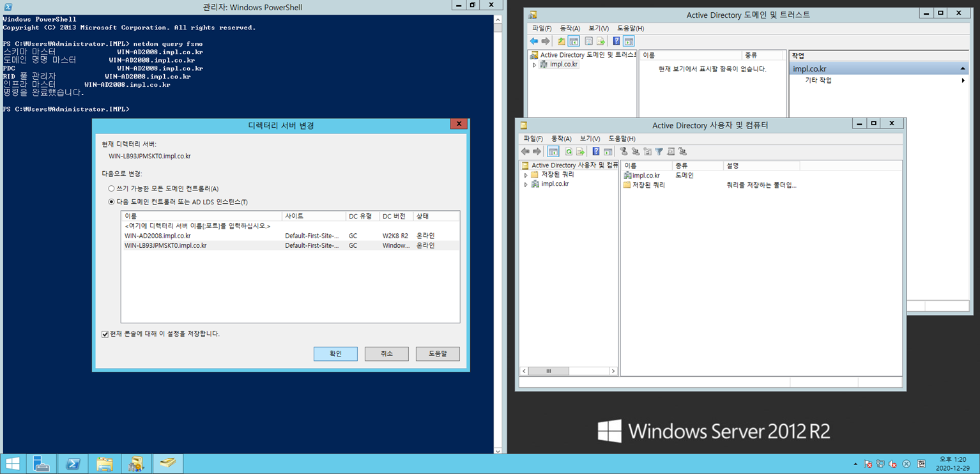Sort server list by DC 유형 column header

tap(362, 217)
